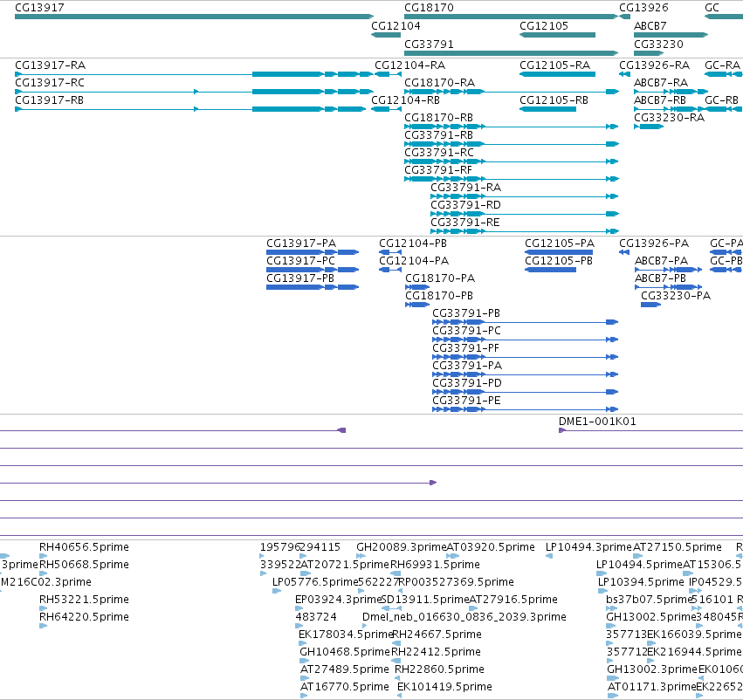
Task: Select EST RH64220.5prime
Action: click(x=43, y=626)
